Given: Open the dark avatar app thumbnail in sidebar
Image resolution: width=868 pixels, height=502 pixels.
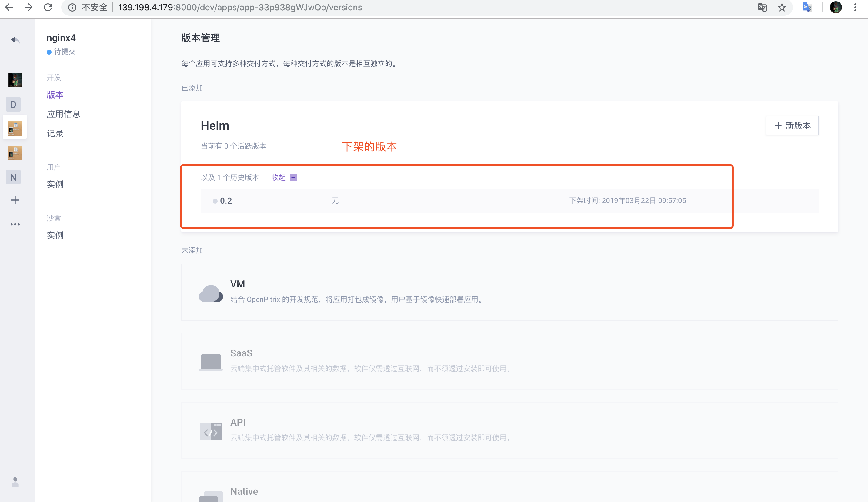Looking at the screenshot, I should click(x=15, y=80).
